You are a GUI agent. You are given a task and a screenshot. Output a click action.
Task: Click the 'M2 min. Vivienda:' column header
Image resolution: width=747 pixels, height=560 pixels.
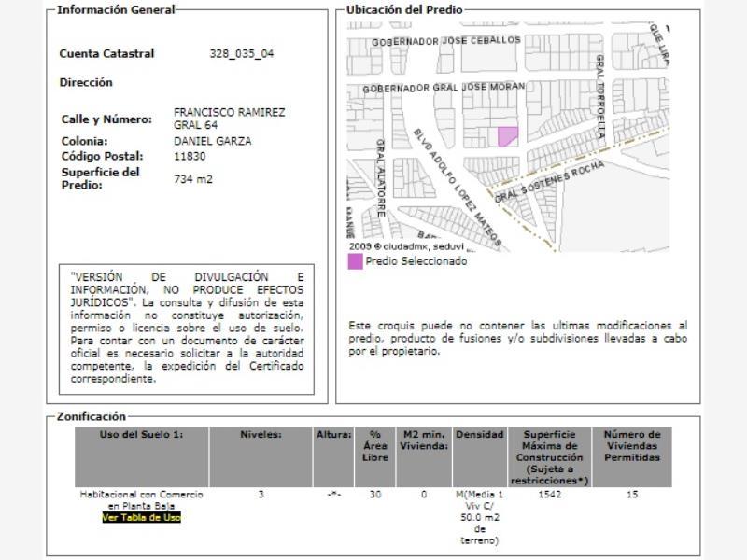(424, 457)
